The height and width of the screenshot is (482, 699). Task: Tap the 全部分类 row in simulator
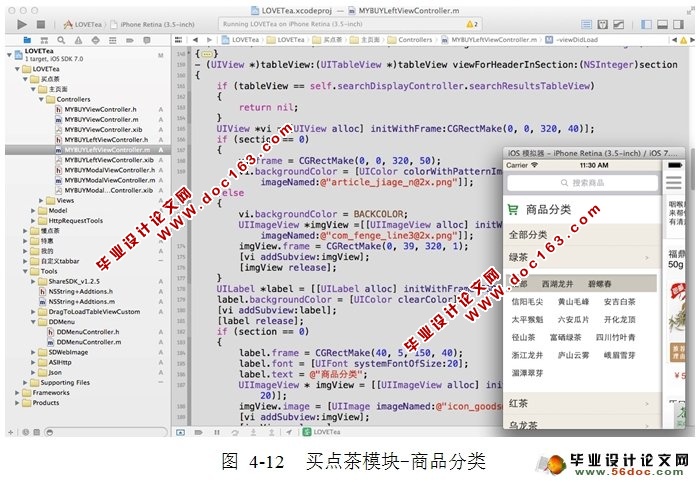point(581,235)
